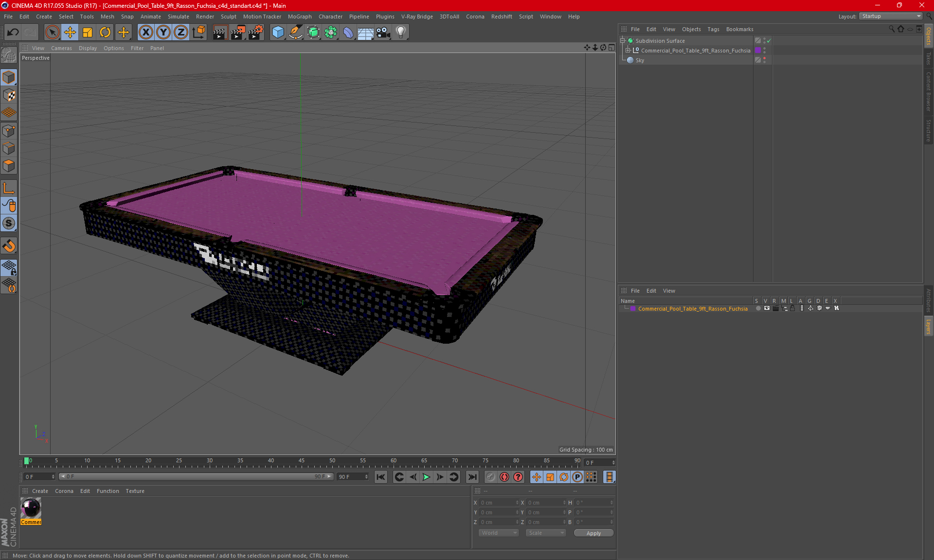
Task: Open the World coordinate system dropdown
Action: 499,533
